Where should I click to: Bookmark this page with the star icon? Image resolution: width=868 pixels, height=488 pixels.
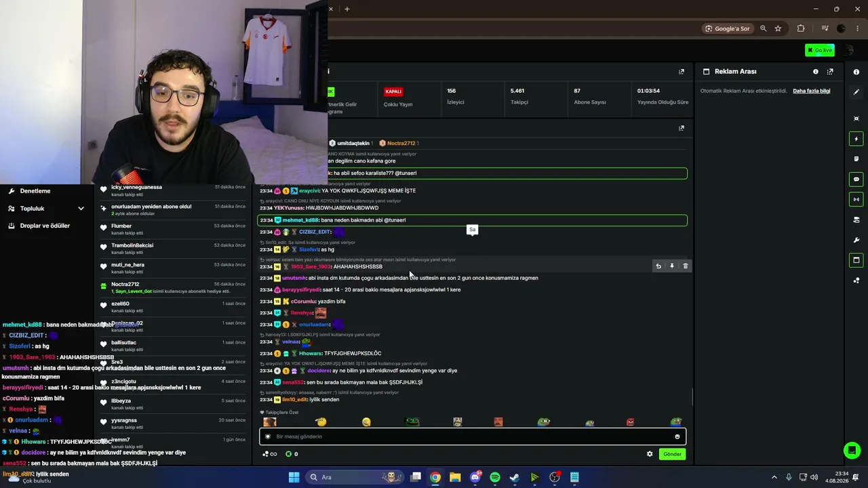click(x=778, y=28)
